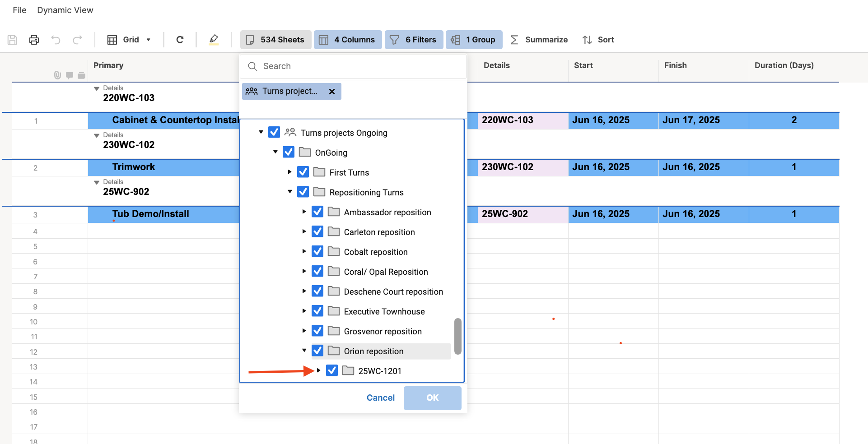868x444 pixels.
Task: Click the Sort button
Action: click(598, 40)
